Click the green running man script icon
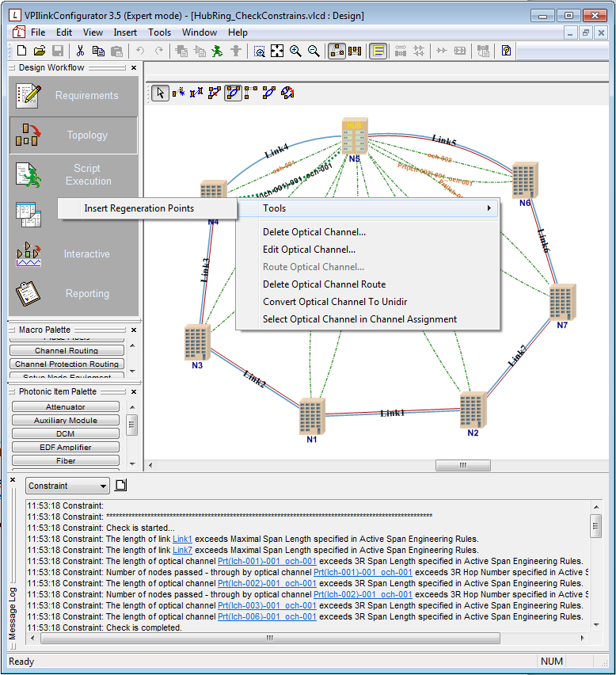616x675 pixels. click(217, 51)
